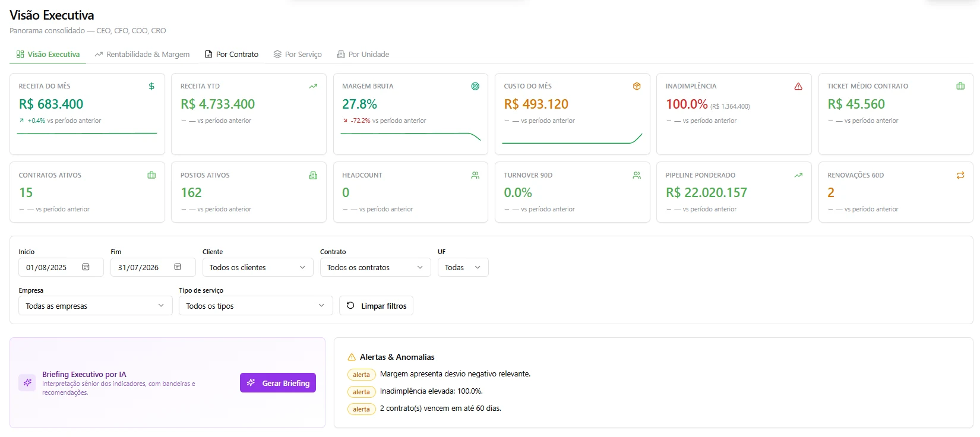The image size is (980, 437).
Task: Click the 162 postos ativos value
Action: (191, 192)
